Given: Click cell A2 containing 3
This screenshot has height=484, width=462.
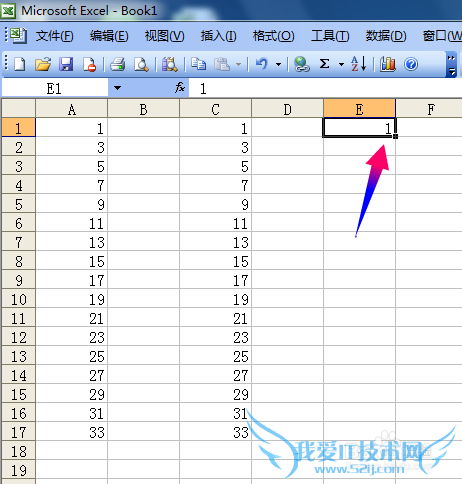Looking at the screenshot, I should click(x=72, y=147).
